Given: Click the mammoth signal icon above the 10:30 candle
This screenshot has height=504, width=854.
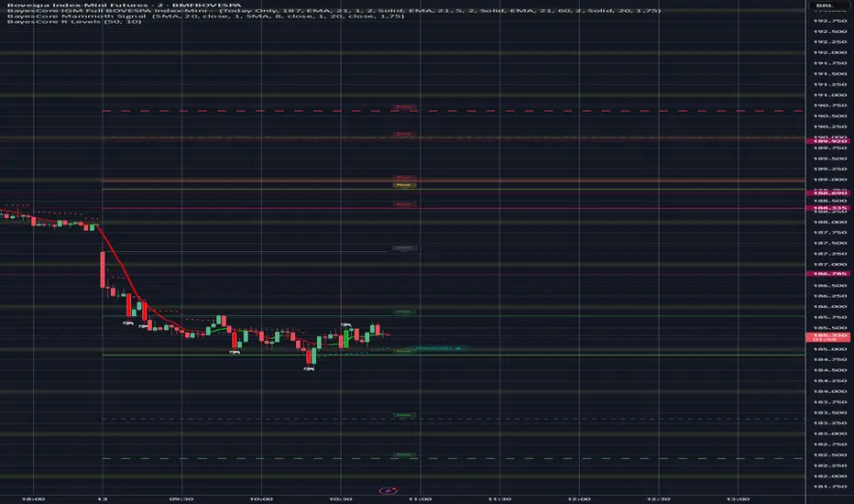Looking at the screenshot, I should pos(345,325).
